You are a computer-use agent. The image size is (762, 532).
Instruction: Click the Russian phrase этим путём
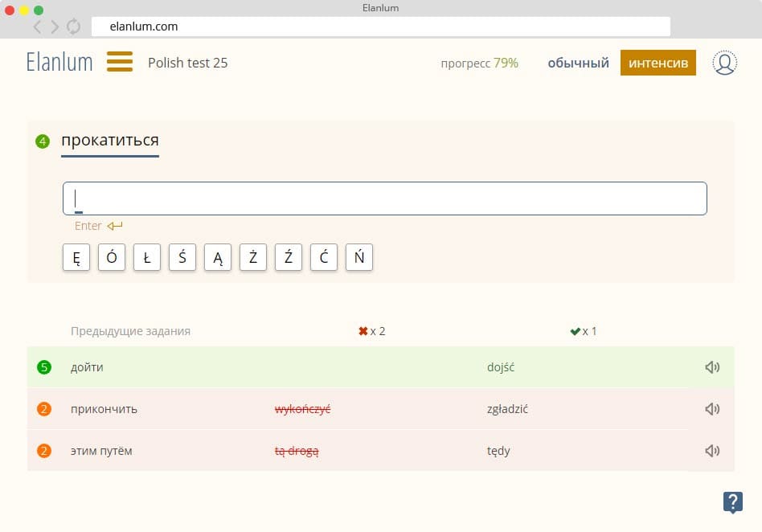101,451
